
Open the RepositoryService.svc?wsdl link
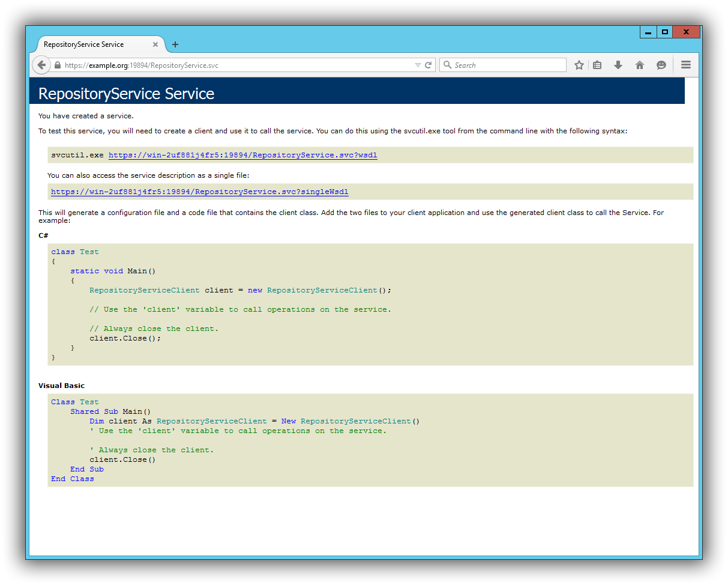[242, 155]
